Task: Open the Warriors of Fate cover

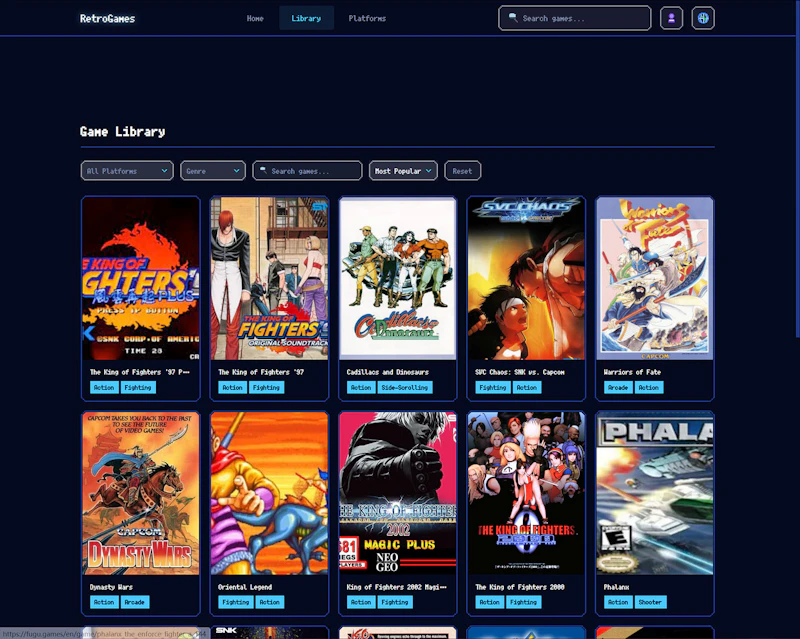Action: pyautogui.click(x=655, y=279)
